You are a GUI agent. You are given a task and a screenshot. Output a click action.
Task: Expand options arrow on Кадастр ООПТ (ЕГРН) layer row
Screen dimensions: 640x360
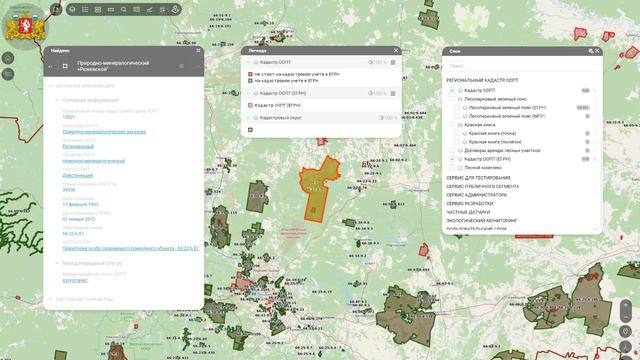(x=596, y=159)
